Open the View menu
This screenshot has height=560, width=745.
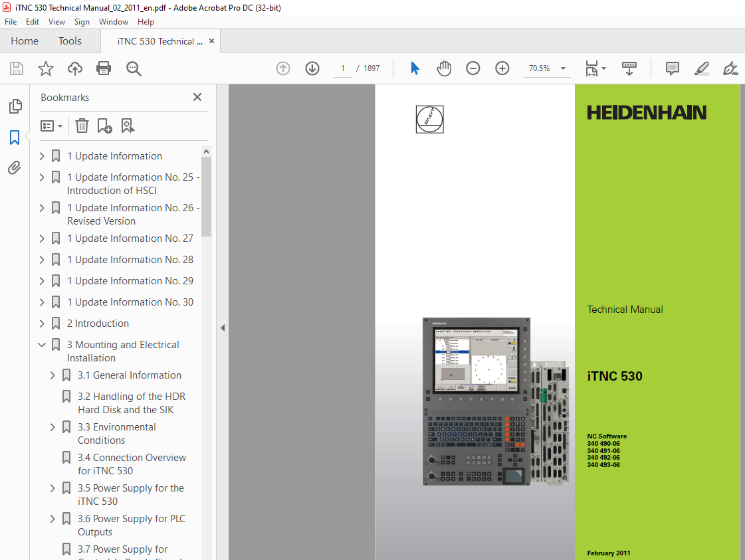tap(56, 22)
